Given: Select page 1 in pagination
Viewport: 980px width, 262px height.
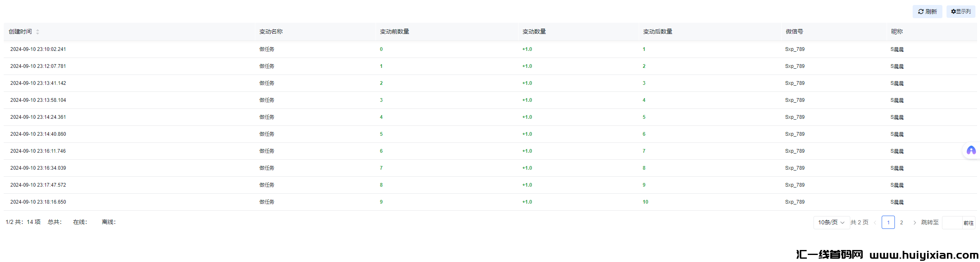Looking at the screenshot, I should [888, 222].
